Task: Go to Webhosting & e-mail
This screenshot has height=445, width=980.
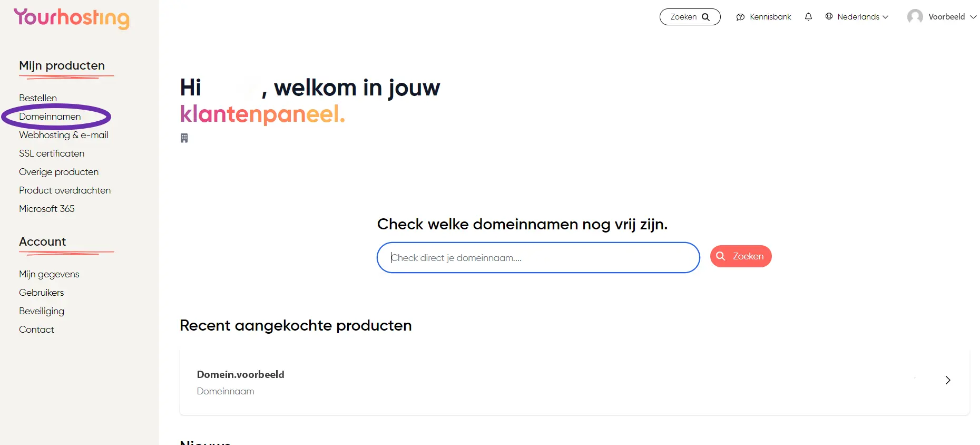Action: (64, 135)
